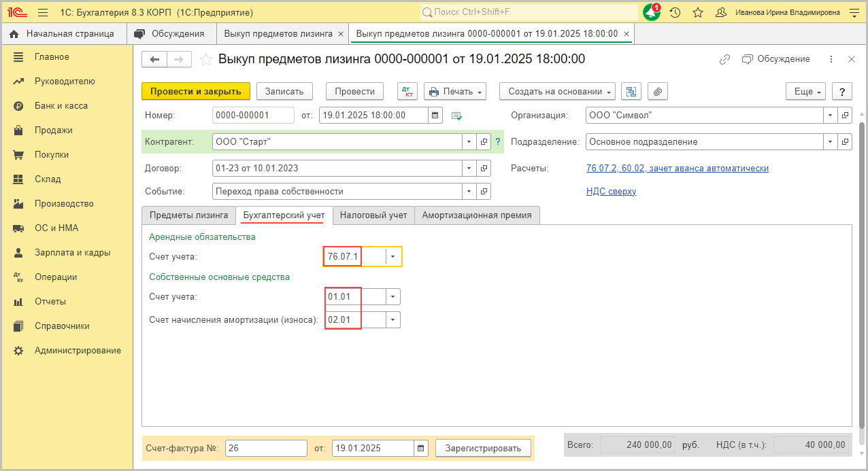868x471 pixels.
Task: Open the invoice date calendar picker
Action: [x=421, y=448]
